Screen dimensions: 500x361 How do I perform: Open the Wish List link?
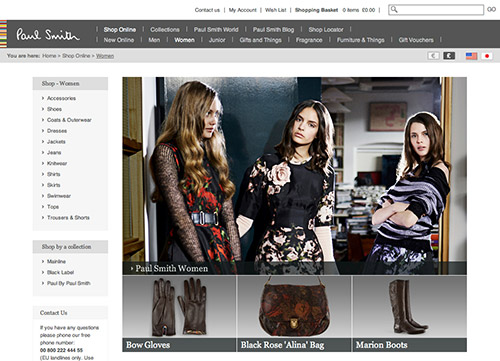(276, 10)
